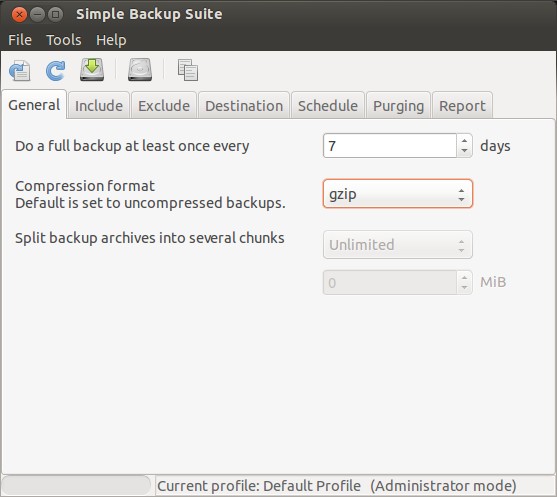Click the backup now green arrow drive icon

click(x=92, y=70)
